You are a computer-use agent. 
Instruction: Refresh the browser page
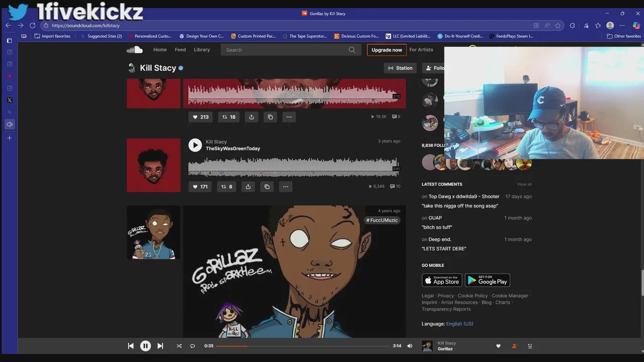coord(33,25)
